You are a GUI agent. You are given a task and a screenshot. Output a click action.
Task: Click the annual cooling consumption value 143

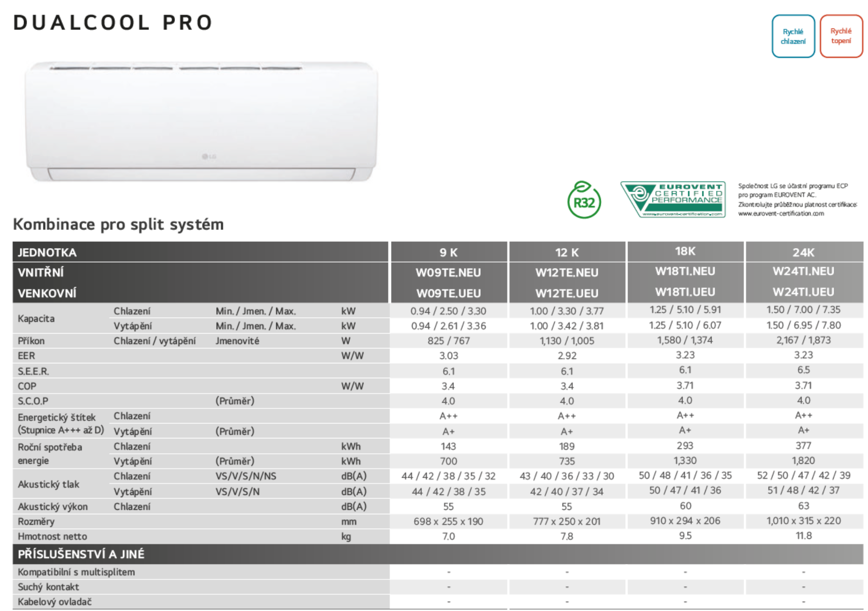click(448, 446)
